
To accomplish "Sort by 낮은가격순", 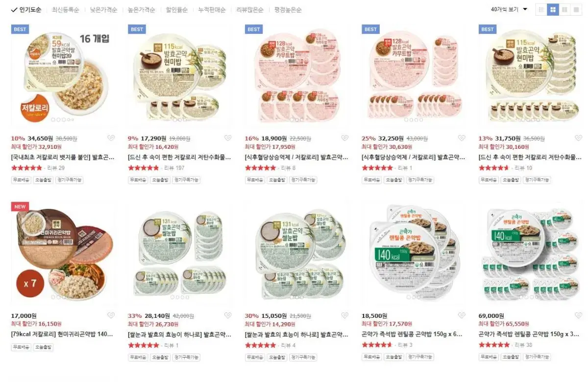I will coord(104,10).
